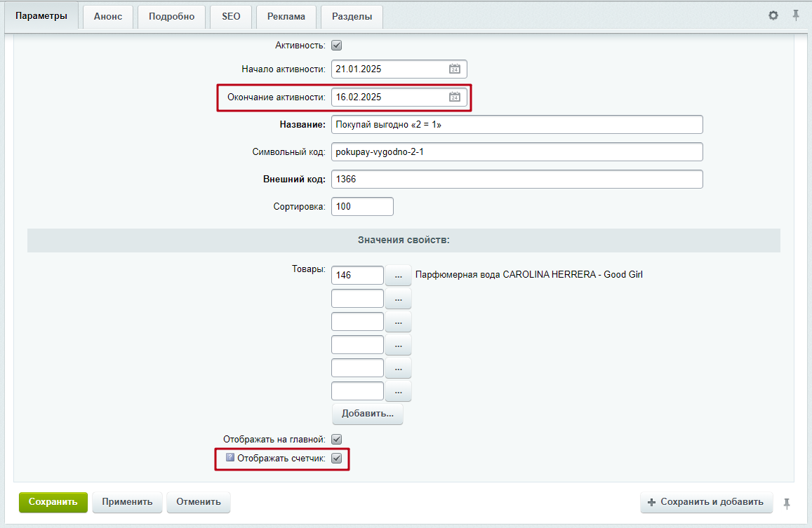Image resolution: width=812 pixels, height=528 pixels.
Task: Open the SEO tab
Action: coord(231,17)
